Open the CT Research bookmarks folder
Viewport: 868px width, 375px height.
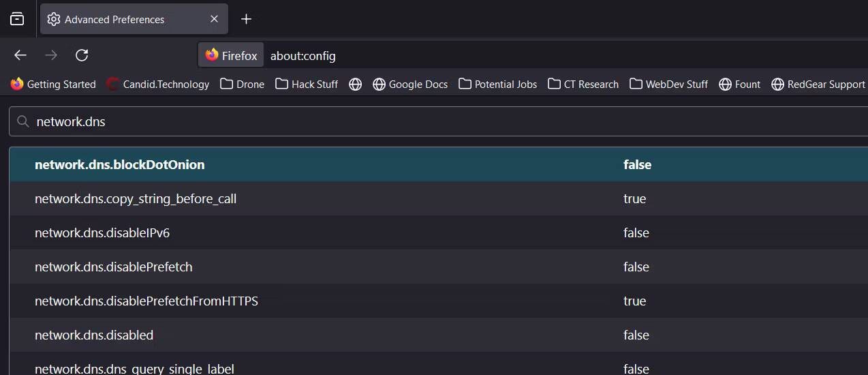pyautogui.click(x=583, y=84)
